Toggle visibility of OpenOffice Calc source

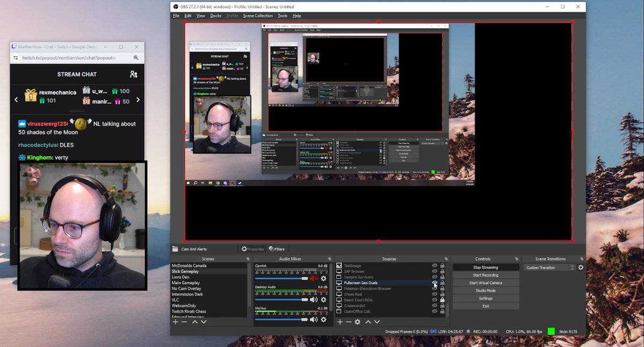click(x=435, y=312)
